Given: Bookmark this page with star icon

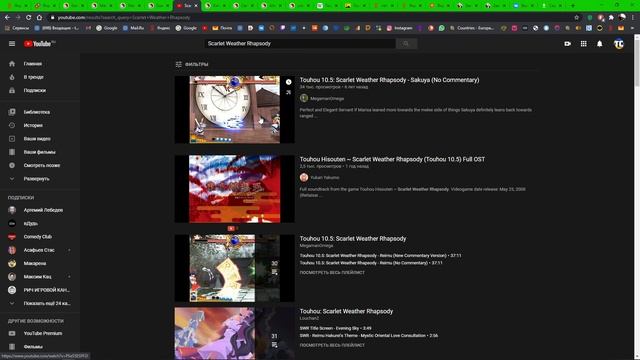Looking at the screenshot, I should tap(576, 18).
